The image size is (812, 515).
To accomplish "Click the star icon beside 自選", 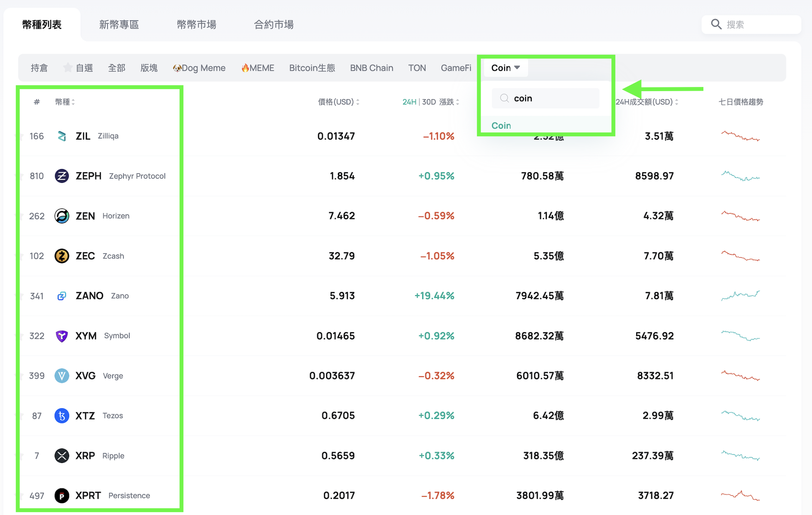I will point(68,68).
